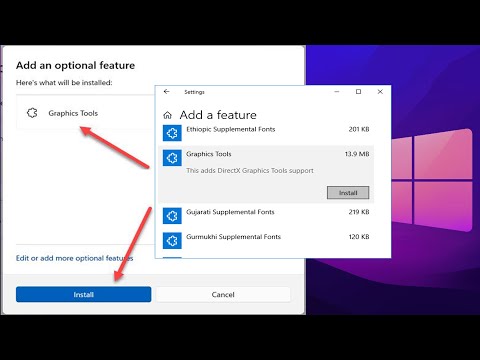The height and width of the screenshot is (360, 480).
Task: Select Gujarati Supplemental Fonts row
Action: pyautogui.click(x=266, y=216)
